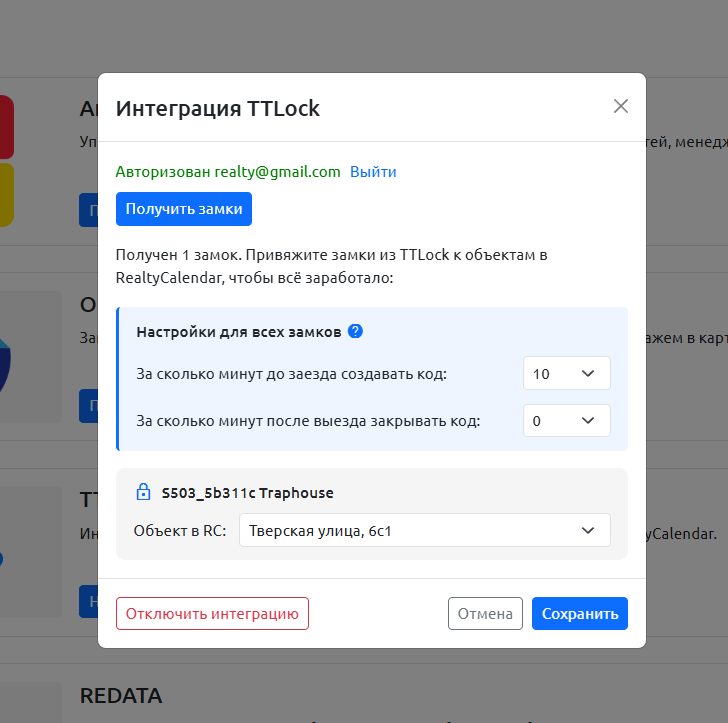Click the Получить замки button
The height and width of the screenshot is (723, 728).
[x=184, y=209]
